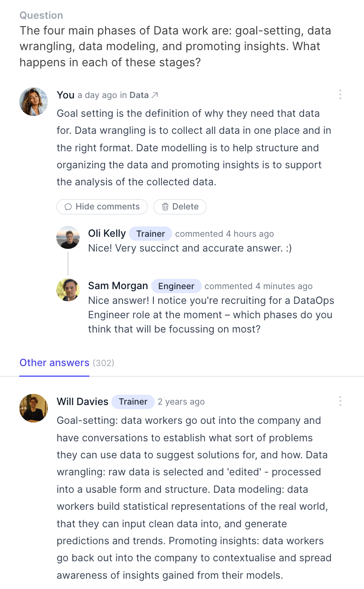Click Will Davies' profile avatar
This screenshot has height=589, width=364.
click(x=34, y=408)
